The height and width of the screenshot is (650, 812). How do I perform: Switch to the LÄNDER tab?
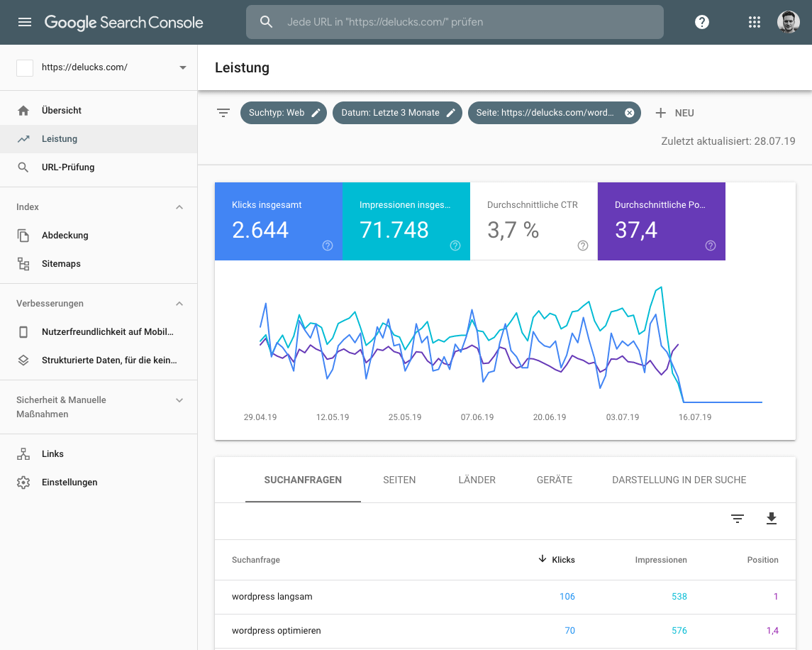tap(477, 480)
